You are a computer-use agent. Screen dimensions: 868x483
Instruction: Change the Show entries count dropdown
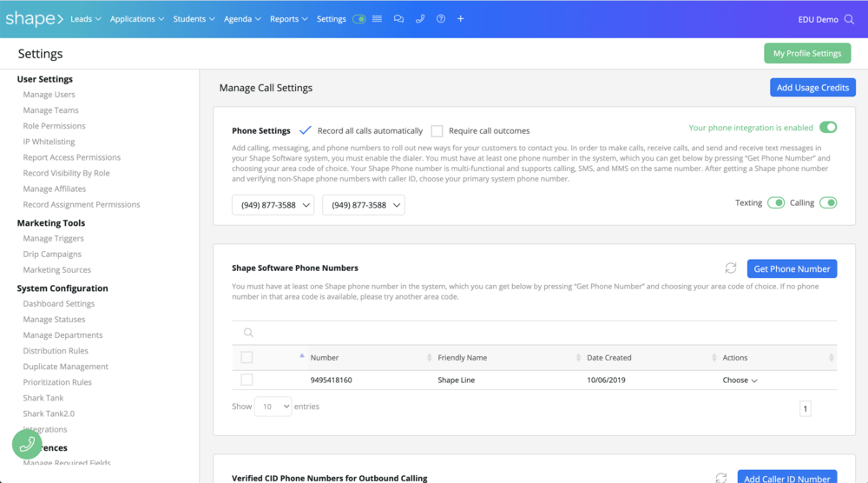(273, 407)
